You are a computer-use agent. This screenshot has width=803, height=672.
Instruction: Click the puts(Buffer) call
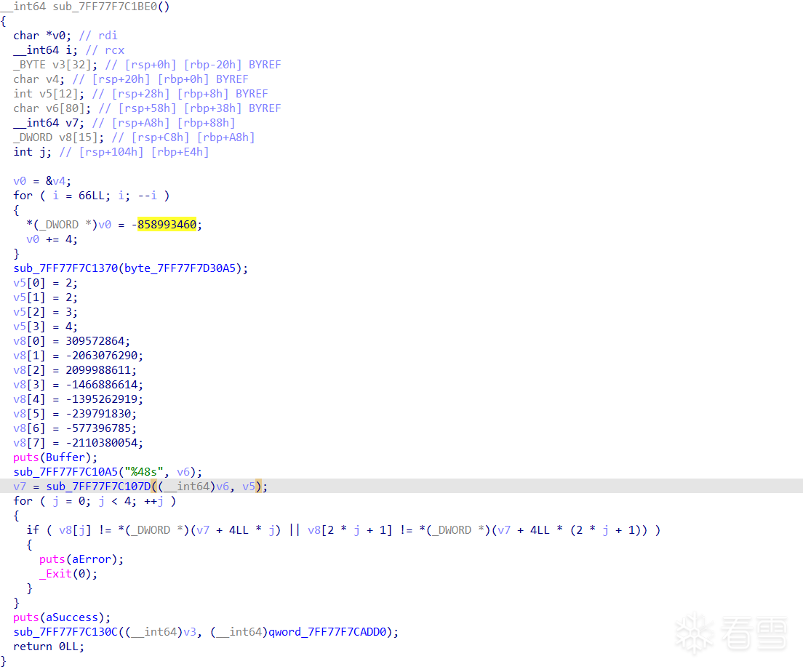click(x=55, y=457)
